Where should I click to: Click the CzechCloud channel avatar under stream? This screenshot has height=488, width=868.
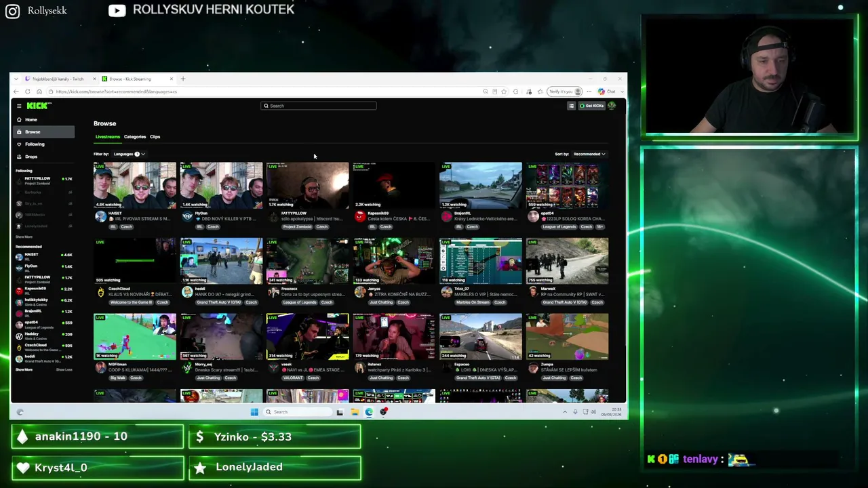(100, 292)
